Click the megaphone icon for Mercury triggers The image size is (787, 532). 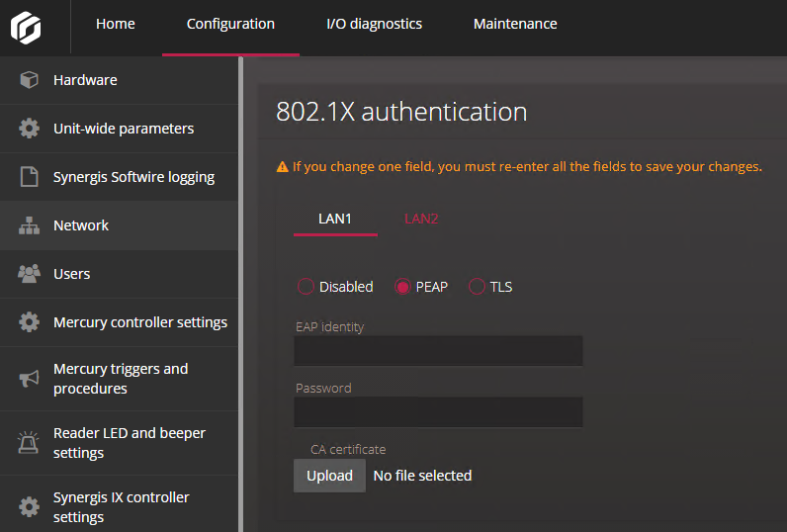coord(29,379)
